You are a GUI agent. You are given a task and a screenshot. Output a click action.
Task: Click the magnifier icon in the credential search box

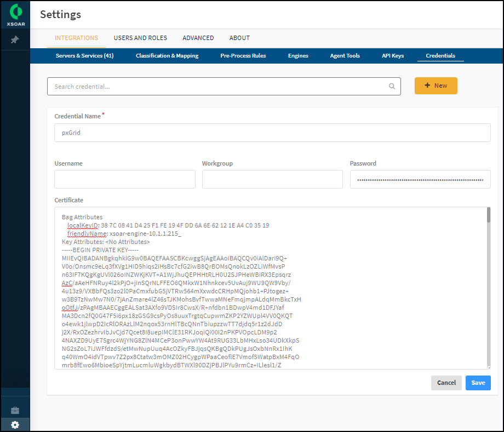coord(392,86)
